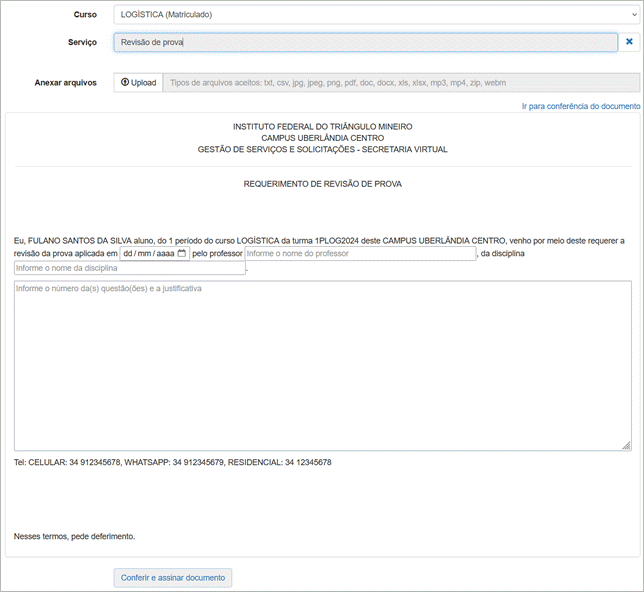Open the calendar picker icon in the date field
Image resolution: width=644 pixels, height=592 pixels.
pos(182,253)
